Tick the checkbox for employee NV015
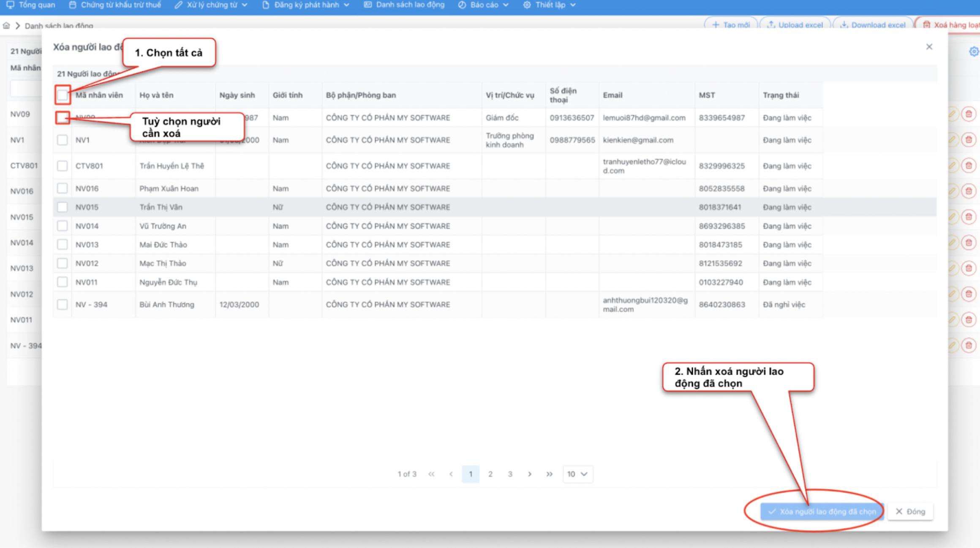The image size is (980, 548). pos(63,207)
